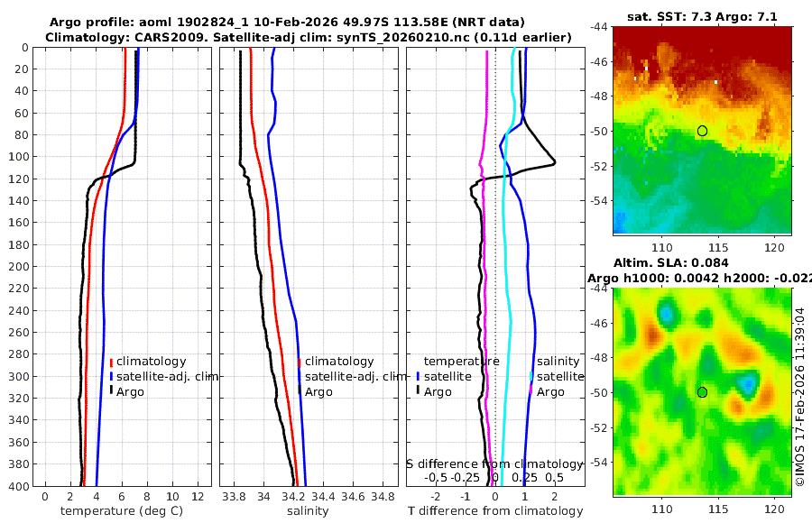812x523 pixels.
Task: Click cyan satellite swatch in salinity difference legend
Action: (531, 376)
